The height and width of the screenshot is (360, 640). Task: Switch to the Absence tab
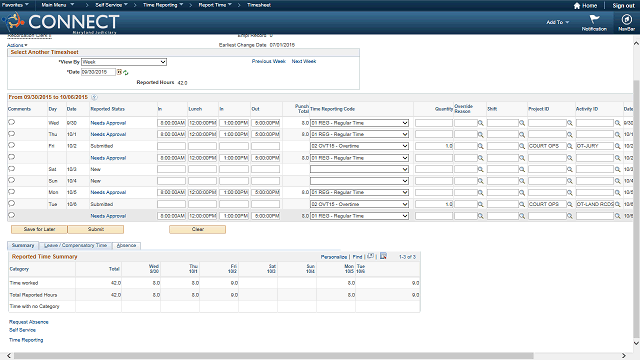pyautogui.click(x=127, y=245)
